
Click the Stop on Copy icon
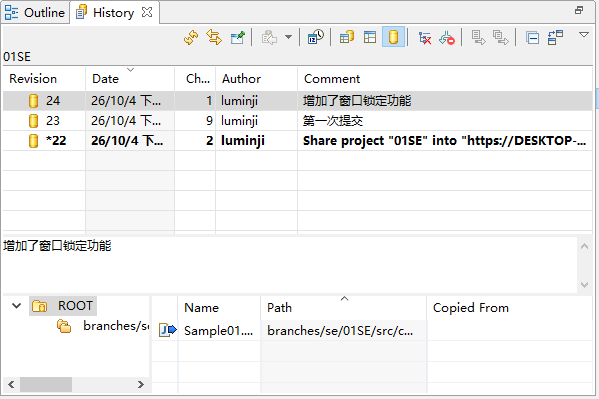(447, 38)
